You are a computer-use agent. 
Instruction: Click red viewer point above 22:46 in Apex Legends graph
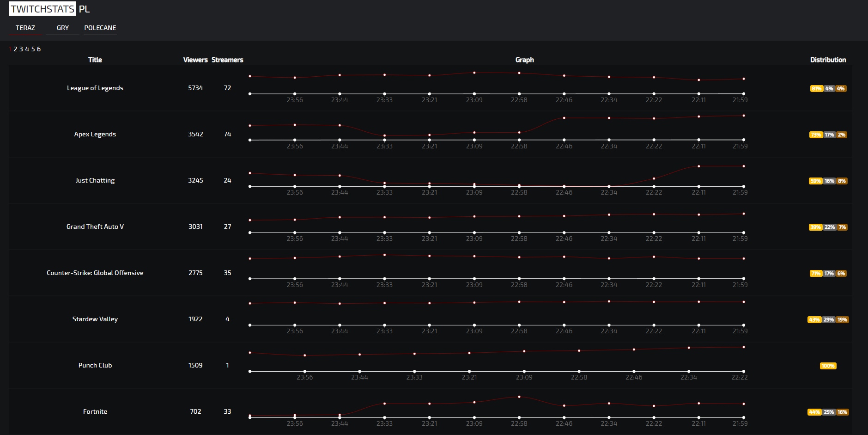coord(564,118)
